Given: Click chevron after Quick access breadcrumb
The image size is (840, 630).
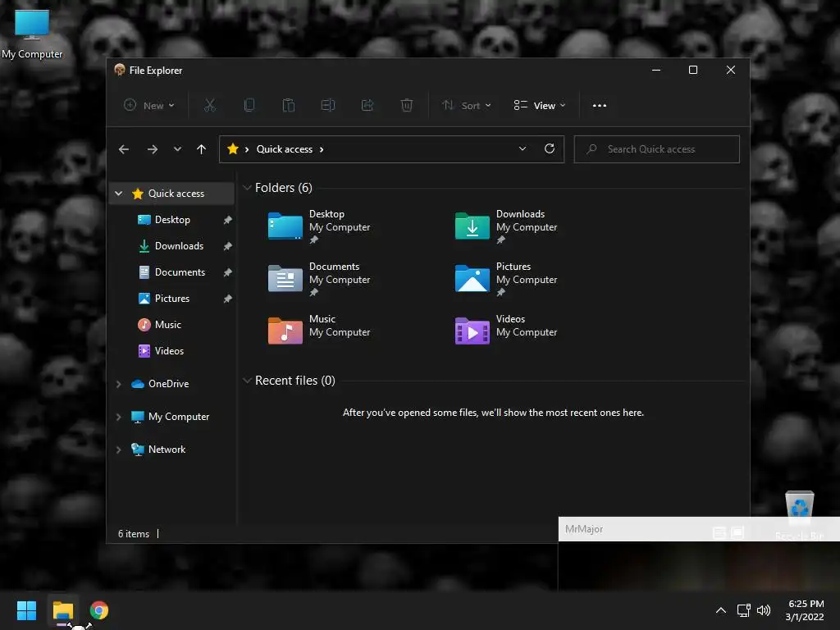Looking at the screenshot, I should (x=322, y=149).
